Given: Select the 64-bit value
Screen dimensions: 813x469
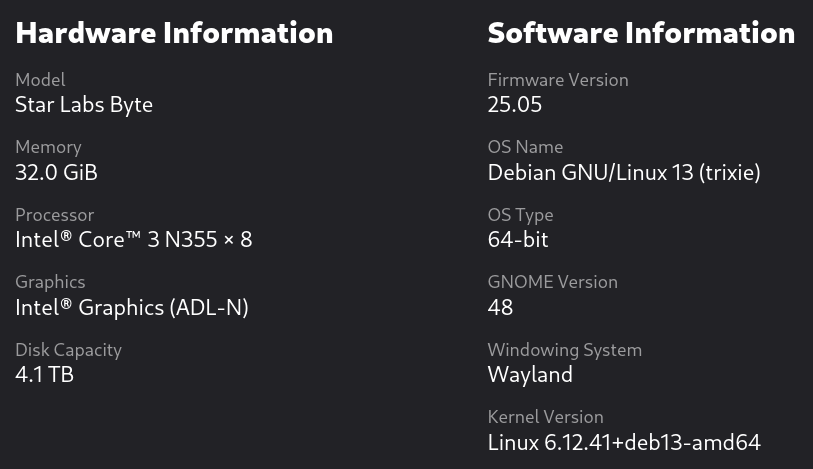Looking at the screenshot, I should 518,239.
